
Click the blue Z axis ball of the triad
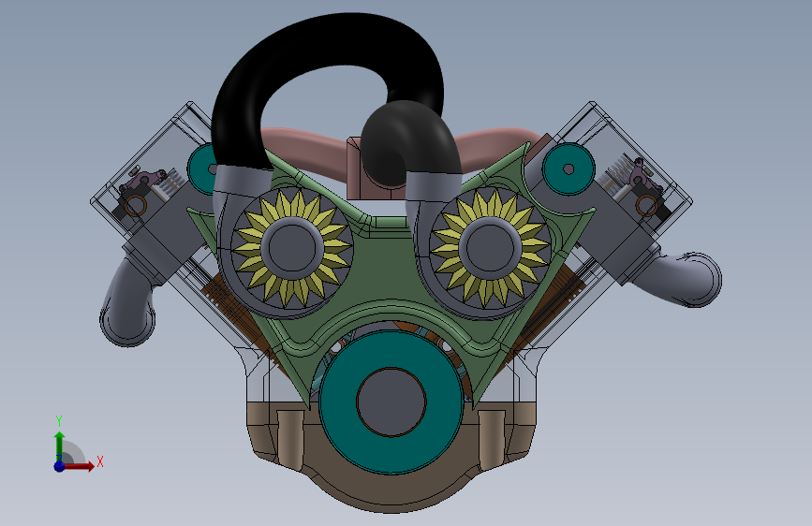[x=59, y=466]
